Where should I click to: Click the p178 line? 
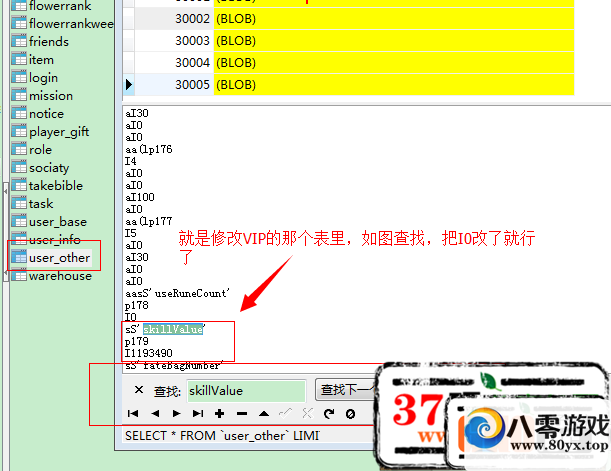point(136,305)
